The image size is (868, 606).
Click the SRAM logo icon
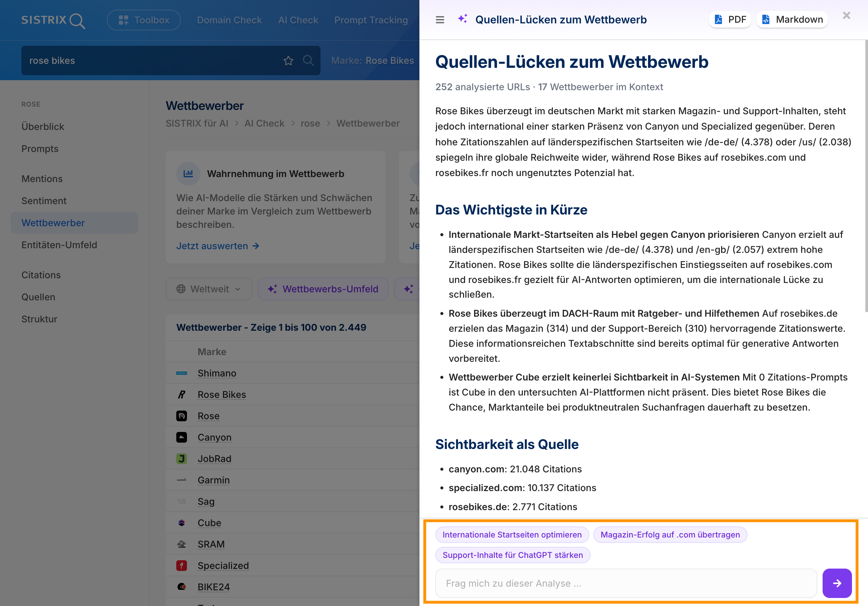tap(182, 544)
